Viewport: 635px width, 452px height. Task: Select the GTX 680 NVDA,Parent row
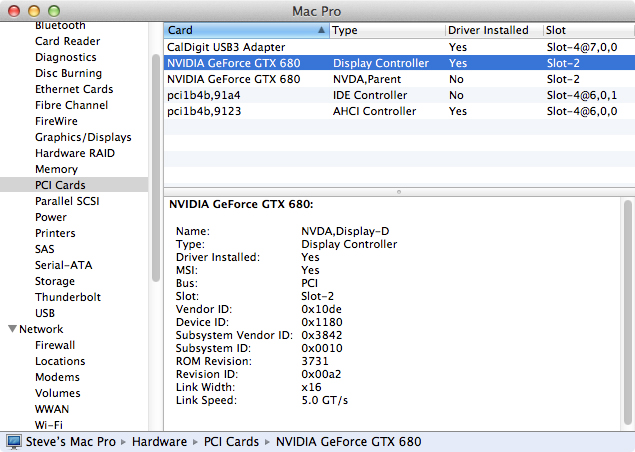(x=399, y=79)
